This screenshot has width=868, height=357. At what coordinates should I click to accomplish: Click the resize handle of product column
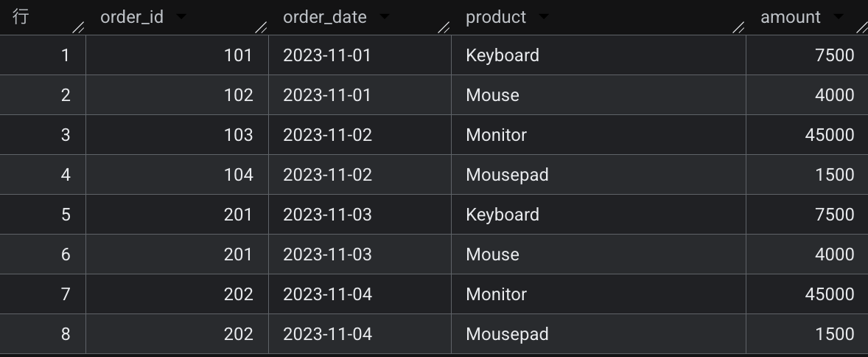tap(738, 27)
